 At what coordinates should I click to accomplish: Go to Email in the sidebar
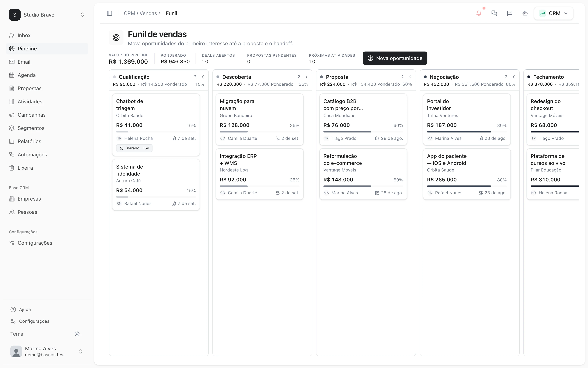pyautogui.click(x=47, y=62)
